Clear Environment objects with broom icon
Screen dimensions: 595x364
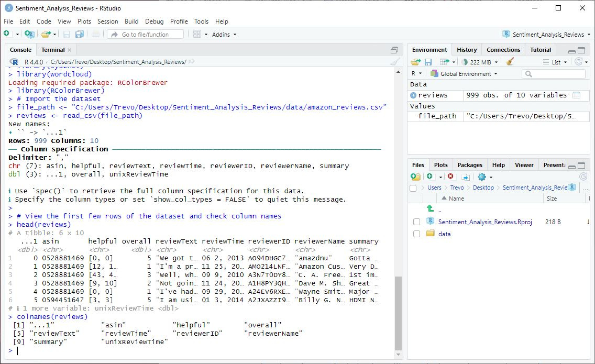510,61
